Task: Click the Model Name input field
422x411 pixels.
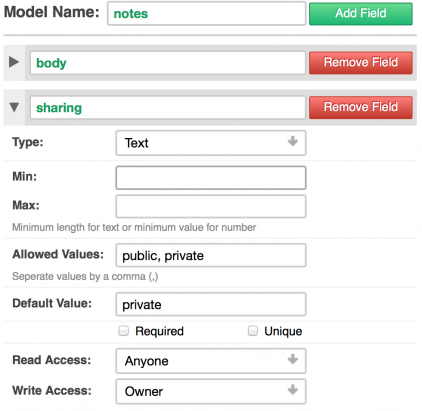Action: click(206, 13)
